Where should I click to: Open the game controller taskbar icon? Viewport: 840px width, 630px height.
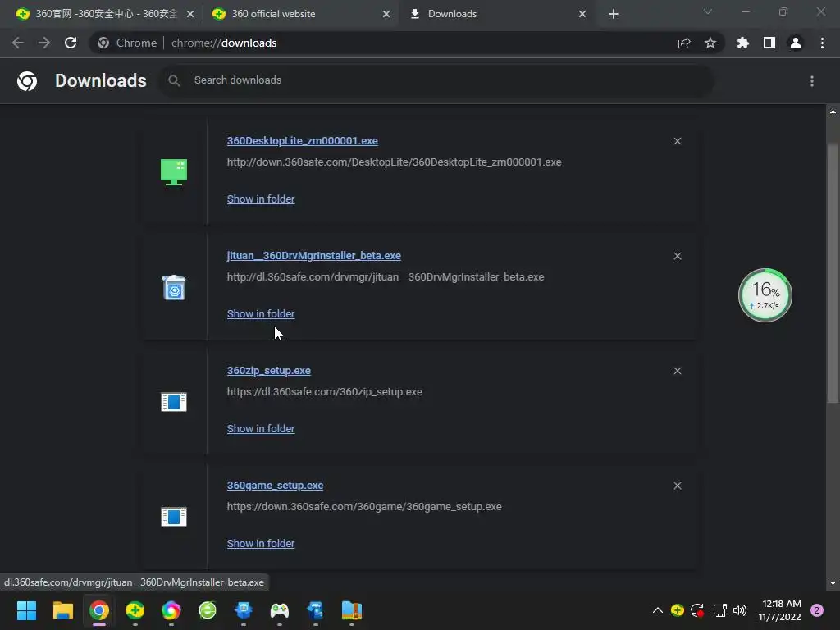(279, 610)
